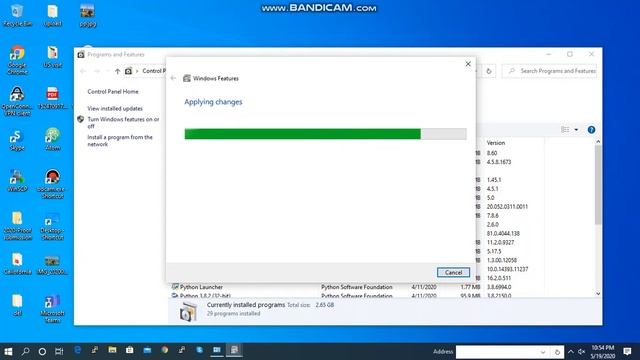This screenshot has width=640, height=360.
Task: Click the taskbar Address input field
Action: [x=498, y=351]
